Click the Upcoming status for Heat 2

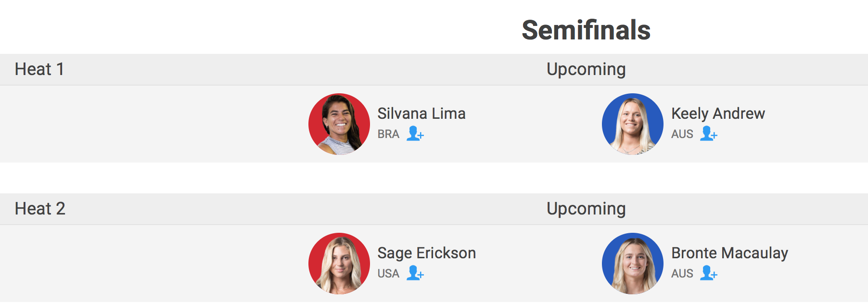(586, 209)
